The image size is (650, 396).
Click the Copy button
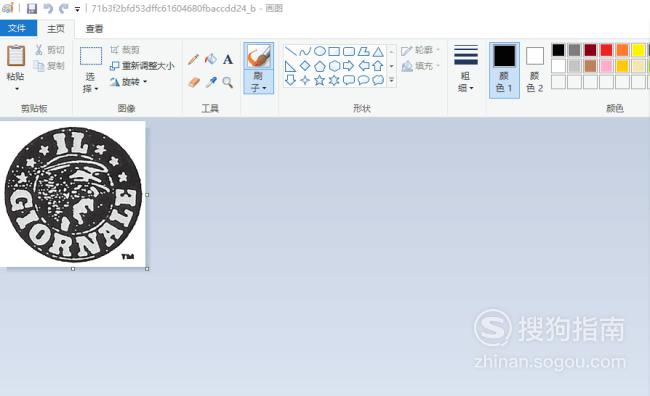point(49,66)
